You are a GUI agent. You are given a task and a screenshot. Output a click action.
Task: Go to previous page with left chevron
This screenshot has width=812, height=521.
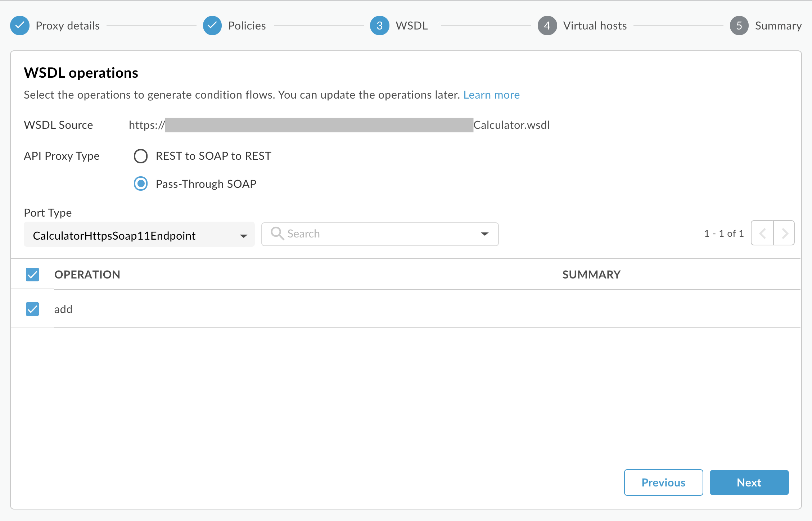pos(762,234)
